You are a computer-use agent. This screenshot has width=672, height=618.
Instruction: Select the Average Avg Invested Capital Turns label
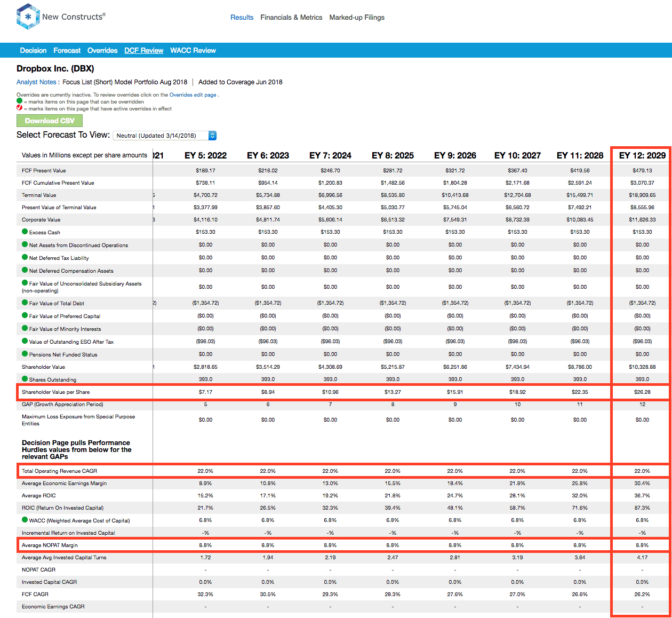[64, 558]
